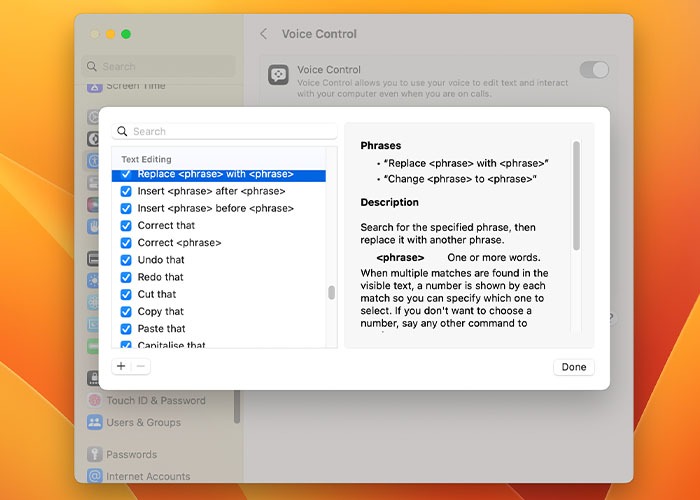Click the command list scrollbar thumb
700x500 pixels.
[331, 292]
